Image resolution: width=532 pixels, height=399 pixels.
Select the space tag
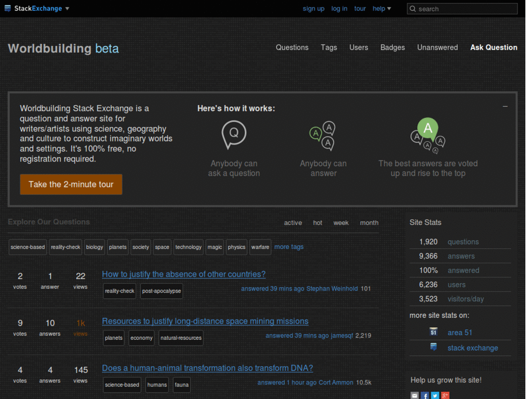coord(162,247)
